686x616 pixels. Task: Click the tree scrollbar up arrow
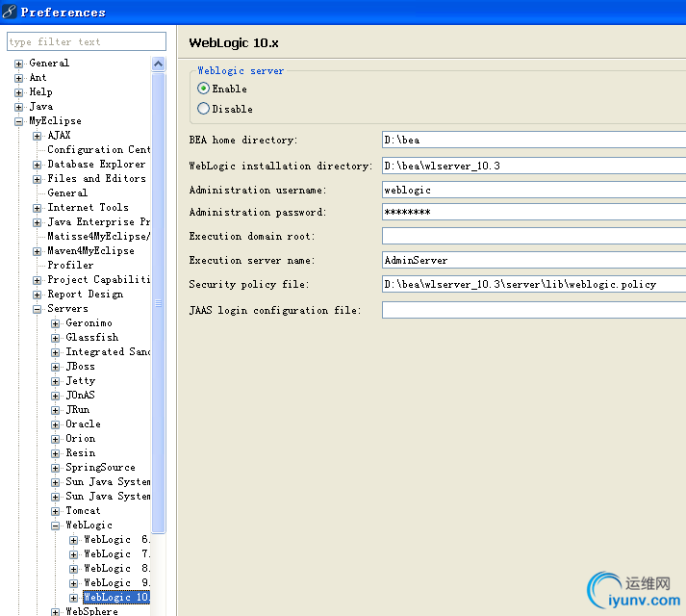point(159,64)
